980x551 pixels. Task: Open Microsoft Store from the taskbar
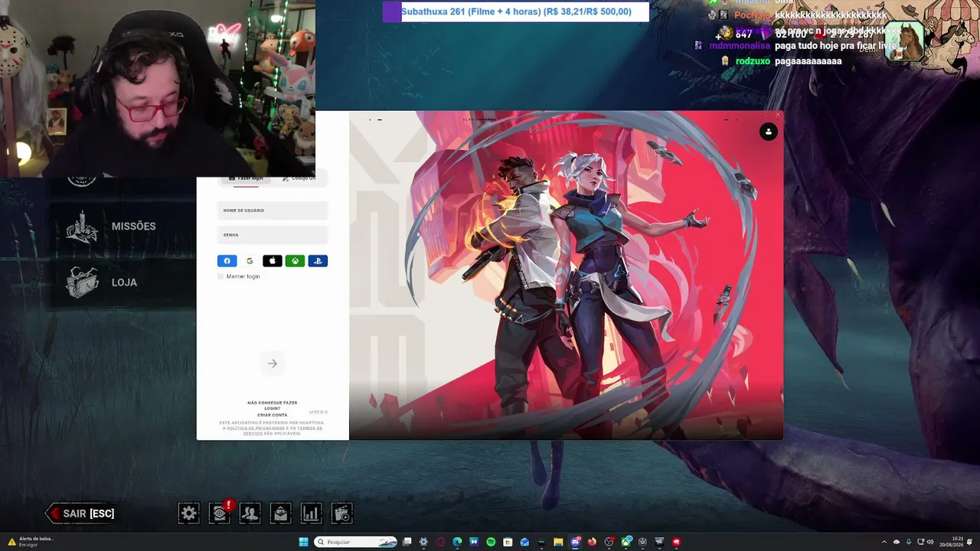(x=508, y=542)
